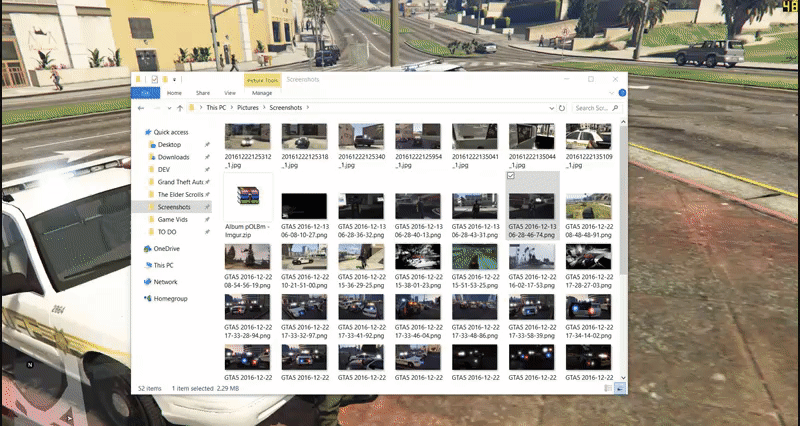This screenshot has width=800, height=426.
Task: Select GTA5 2016-12-22 17-33-28-94.png thumbnail
Action: click(248, 307)
